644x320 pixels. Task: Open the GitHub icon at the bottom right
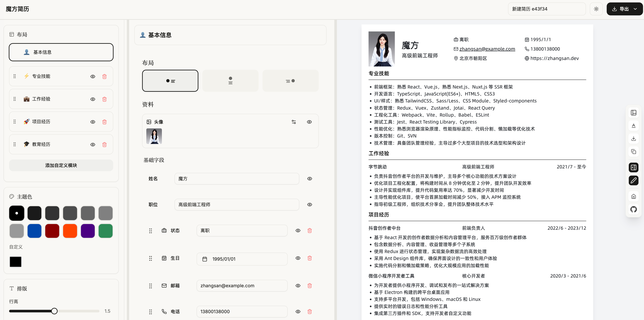[633, 209]
